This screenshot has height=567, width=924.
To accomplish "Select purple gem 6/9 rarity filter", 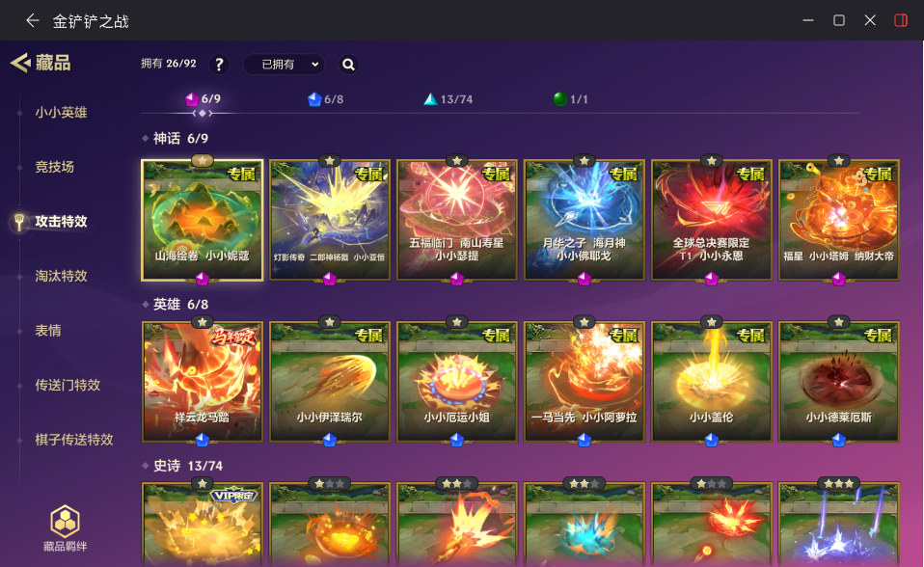I will 203,99.
